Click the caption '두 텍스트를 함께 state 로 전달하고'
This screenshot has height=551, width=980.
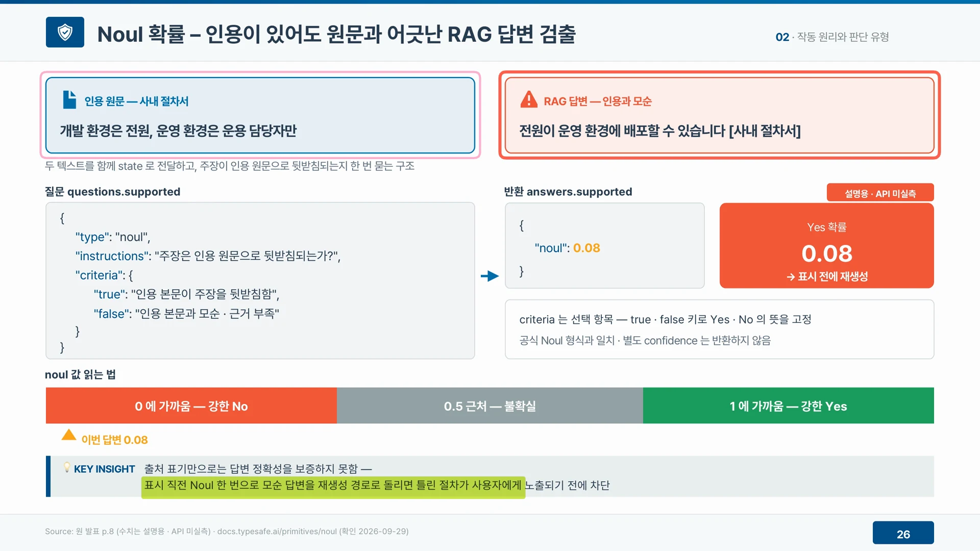coord(230,166)
